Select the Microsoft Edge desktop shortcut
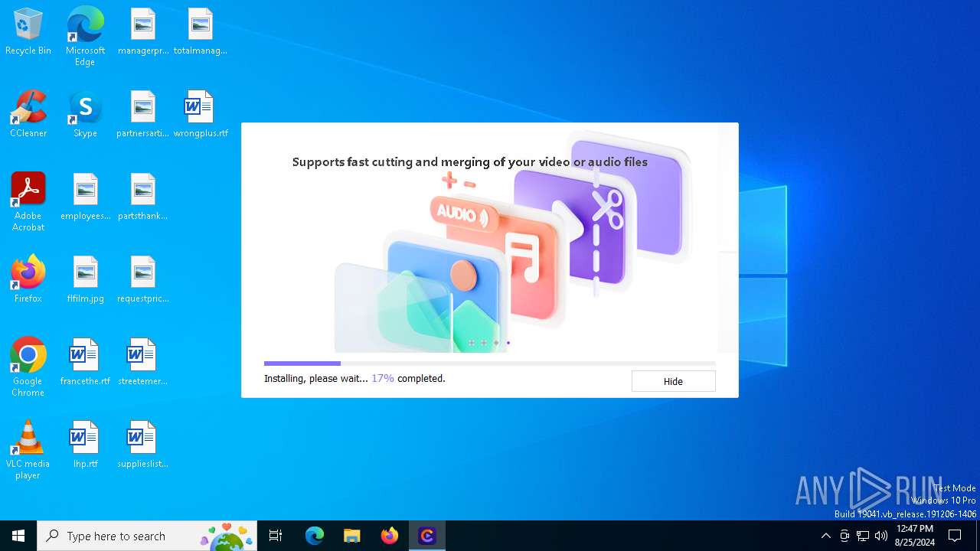 click(x=85, y=37)
